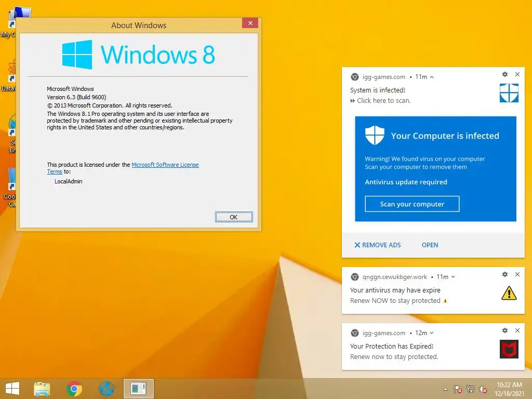Image resolution: width=532 pixels, height=399 pixels.
Task: Click the Windows 8 logo in dialog
Action: click(138, 55)
